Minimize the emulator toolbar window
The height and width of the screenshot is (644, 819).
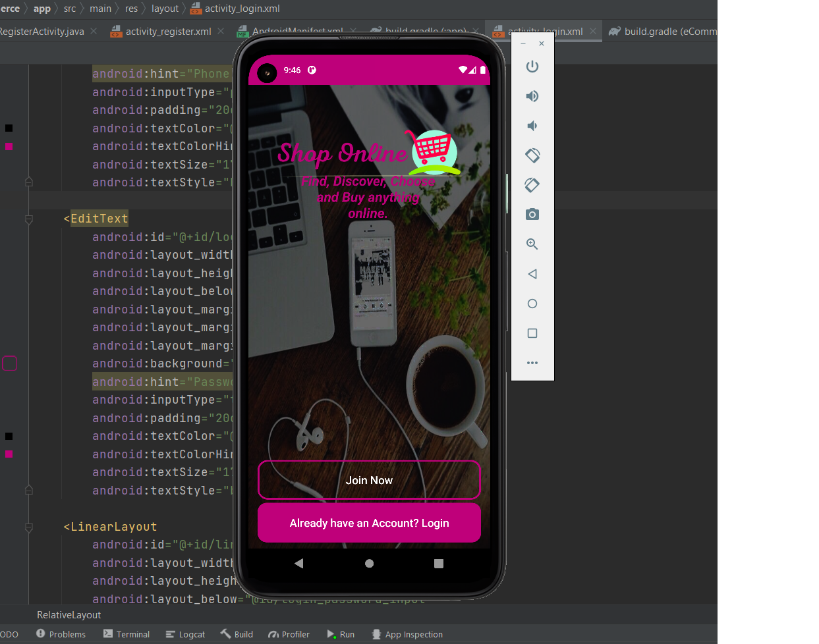point(523,43)
